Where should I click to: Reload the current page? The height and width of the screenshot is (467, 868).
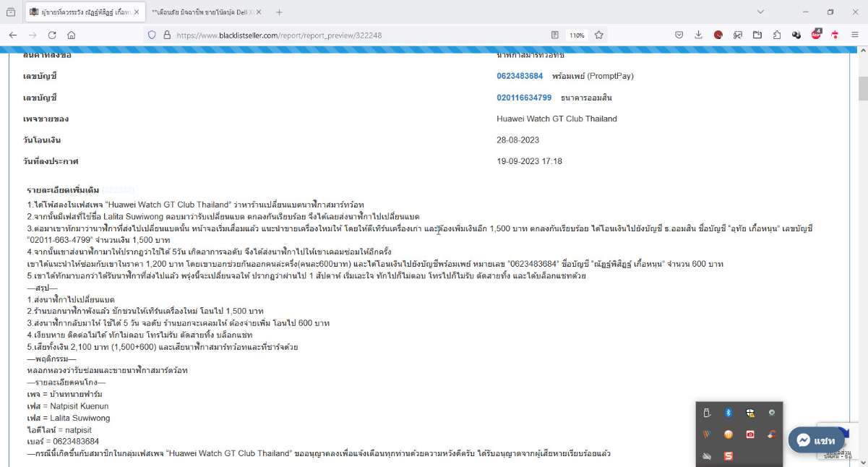tap(52, 35)
